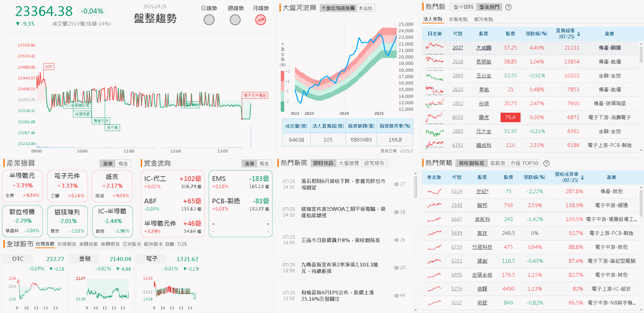Open the 數位相機 -2.29% industry card

click(22, 221)
